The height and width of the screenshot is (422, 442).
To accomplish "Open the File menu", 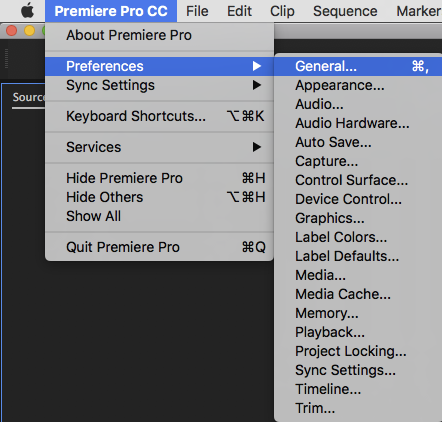I will pyautogui.click(x=197, y=11).
